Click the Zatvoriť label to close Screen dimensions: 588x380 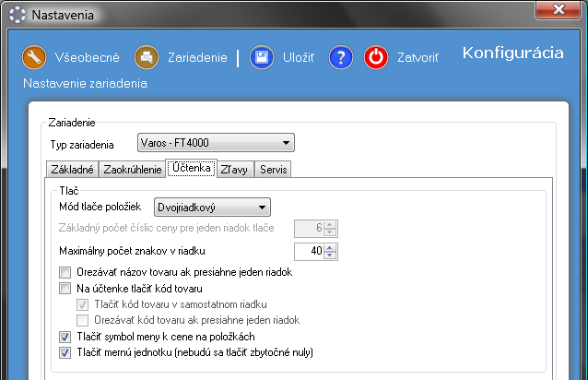pos(417,57)
